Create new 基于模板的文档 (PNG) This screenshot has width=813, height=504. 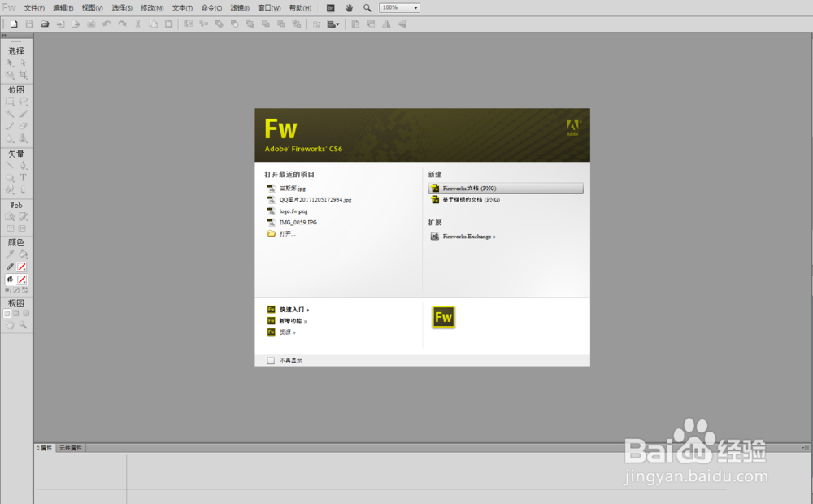(x=465, y=200)
